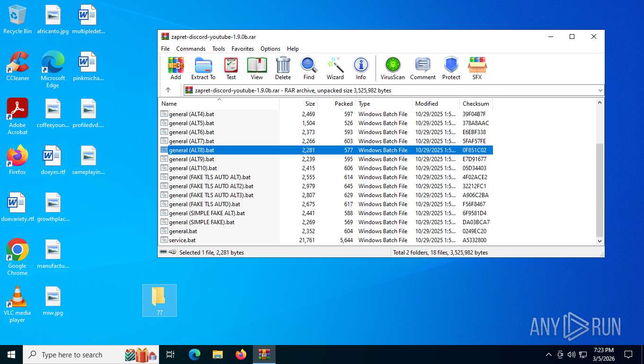This screenshot has width=644, height=364.
Task: Click the Windows Start button
Action: [11, 354]
